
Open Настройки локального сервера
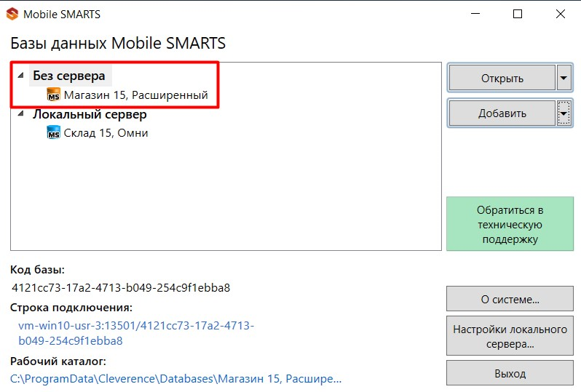[x=510, y=336]
